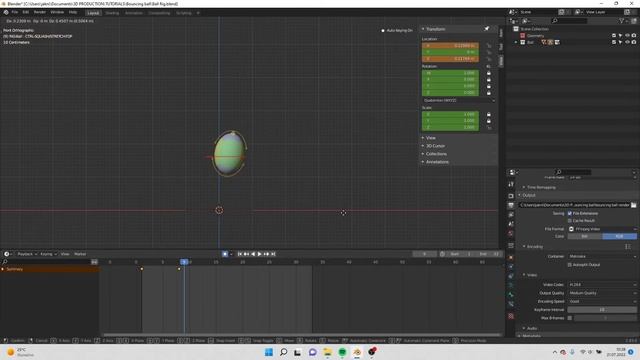Open File Explorer from taskbar
Image resolution: width=640 pixels, height=360 pixels.
tap(327, 352)
